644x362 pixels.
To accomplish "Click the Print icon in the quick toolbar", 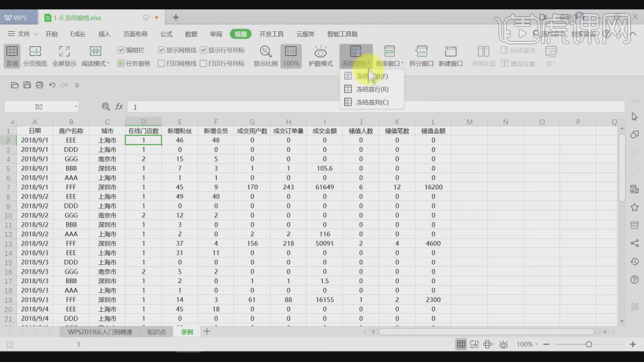I will pos(40,85).
